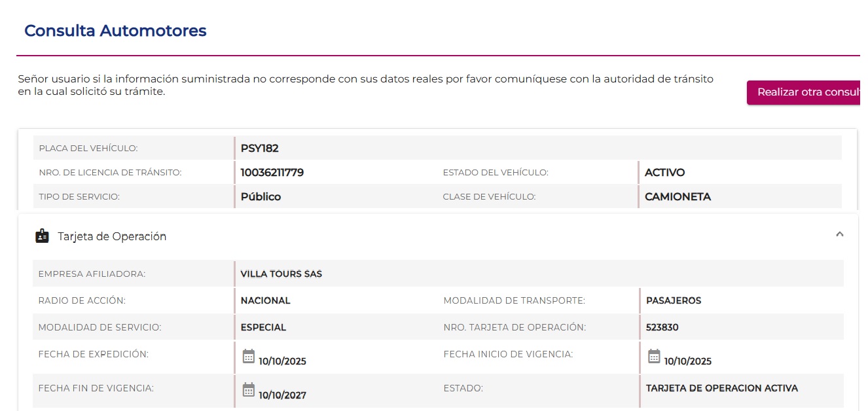The height and width of the screenshot is (411, 868).
Task: Click calendar icon beside Fecha Inicio de Vigencia
Action: [x=654, y=356]
